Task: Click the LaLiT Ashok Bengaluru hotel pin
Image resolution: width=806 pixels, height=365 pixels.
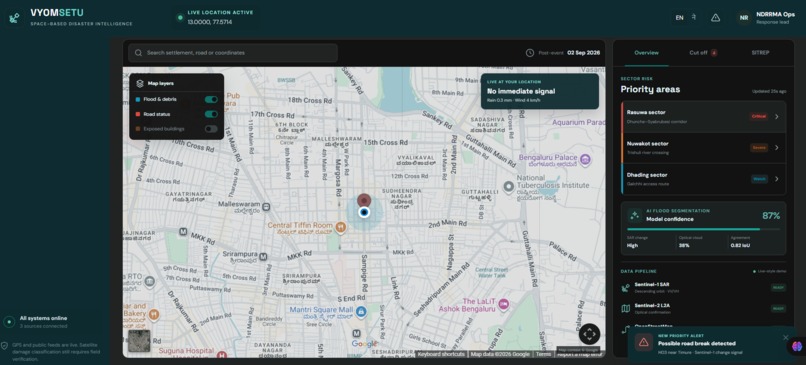Action: coord(504,304)
